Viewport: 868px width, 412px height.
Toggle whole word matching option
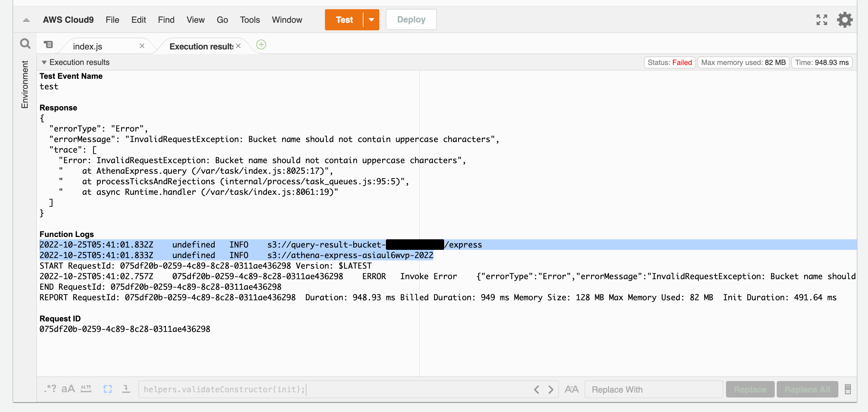(x=86, y=389)
